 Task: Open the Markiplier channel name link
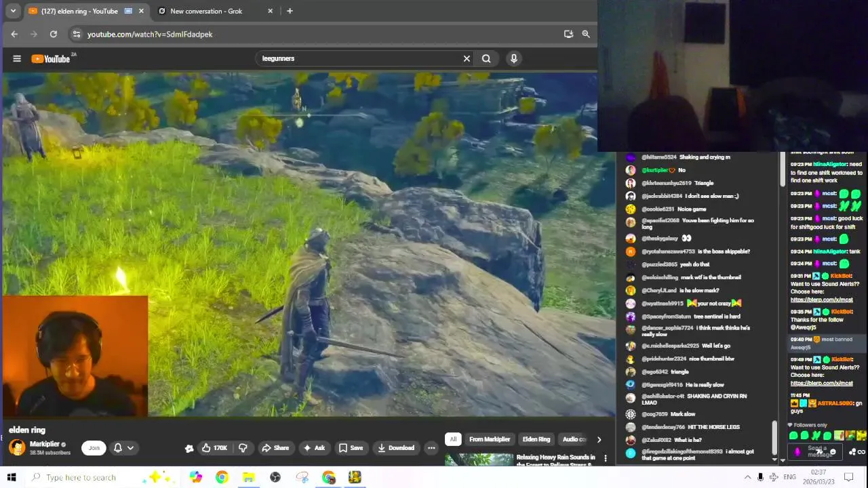pyautogui.click(x=45, y=444)
